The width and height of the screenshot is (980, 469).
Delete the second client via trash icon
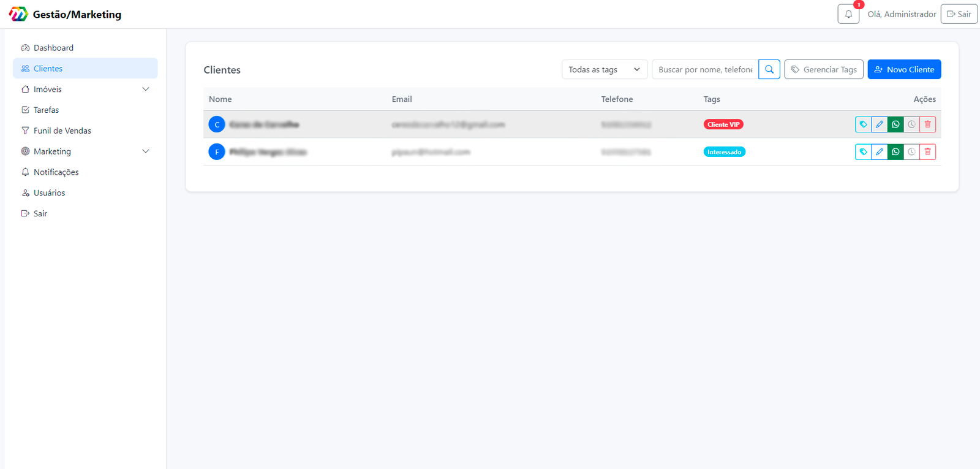pyautogui.click(x=927, y=152)
